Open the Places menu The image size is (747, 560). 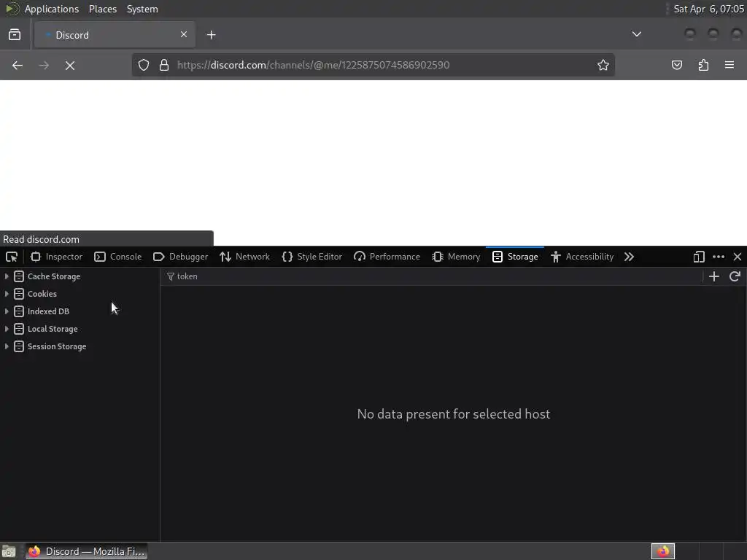coord(103,9)
